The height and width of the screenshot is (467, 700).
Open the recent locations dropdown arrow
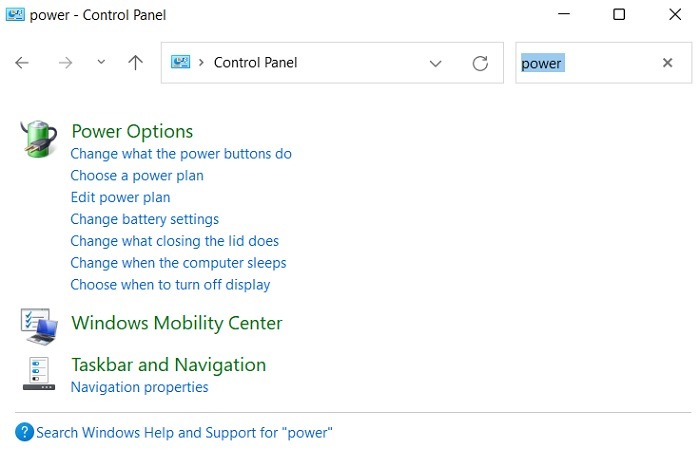(x=101, y=63)
